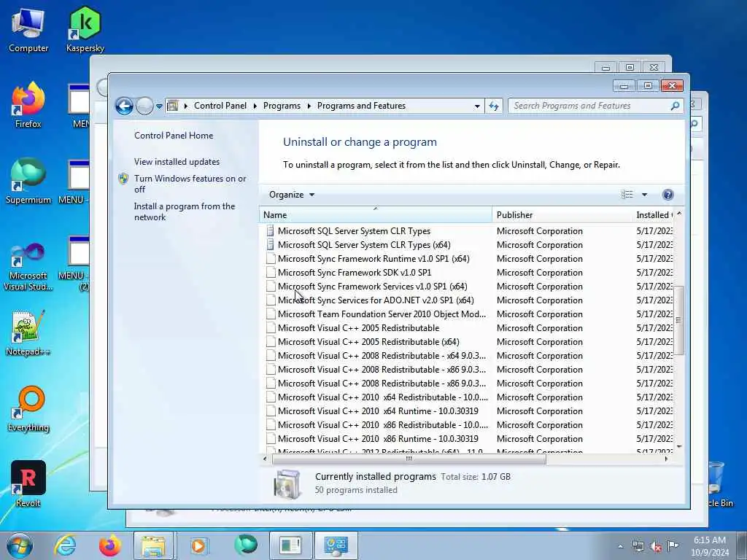This screenshot has height=560, width=747.
Task: Select Microsoft Visual C++ 2010 x64 Runtime - 10.0.30319
Action: pyautogui.click(x=467, y=411)
